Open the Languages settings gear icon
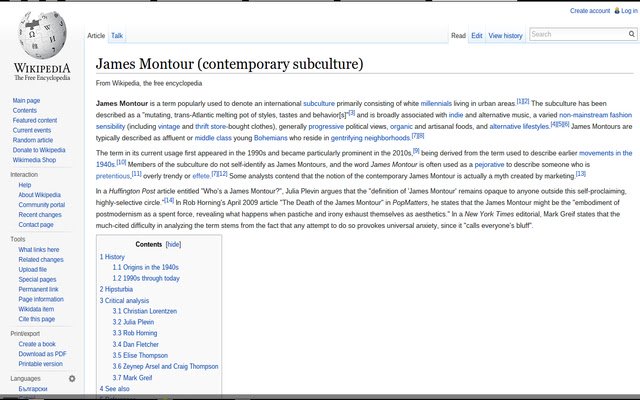640x400 pixels. pyautogui.click(x=72, y=378)
